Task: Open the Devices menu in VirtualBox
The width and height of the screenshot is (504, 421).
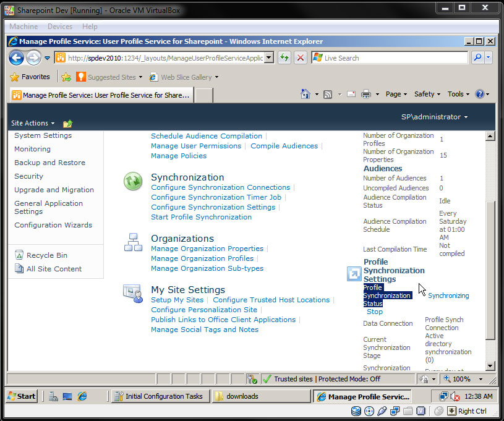Action: point(60,27)
